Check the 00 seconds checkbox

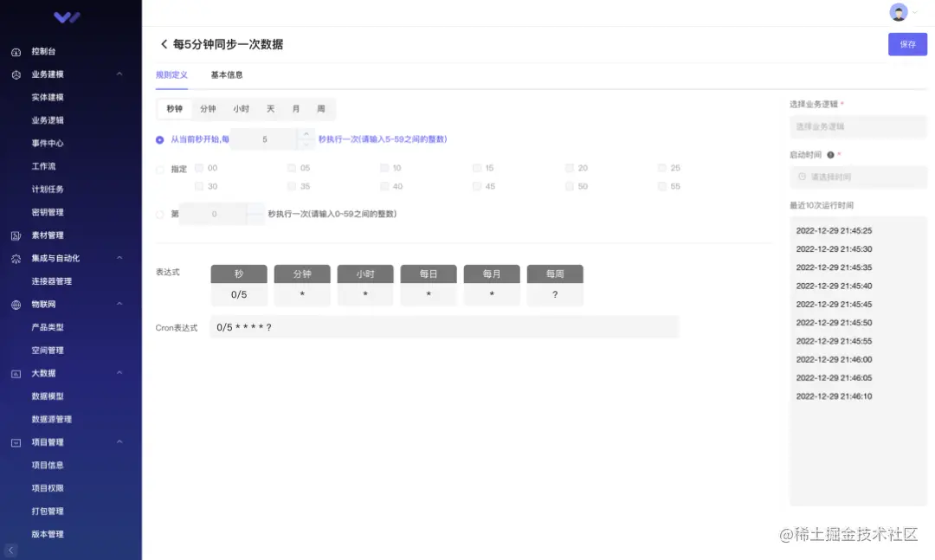click(199, 168)
